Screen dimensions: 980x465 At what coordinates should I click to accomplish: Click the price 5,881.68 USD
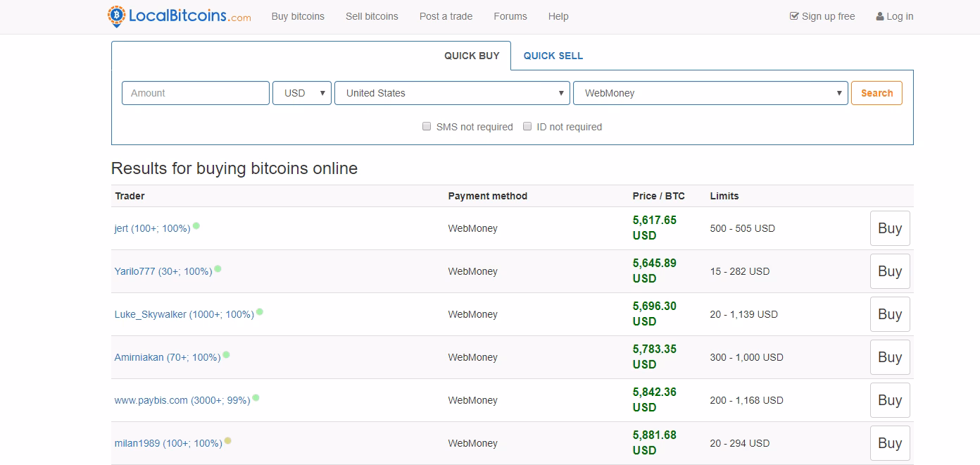coord(655,442)
